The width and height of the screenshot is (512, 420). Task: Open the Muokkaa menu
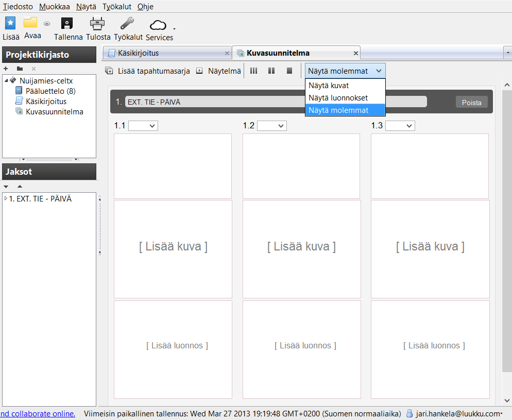tap(54, 7)
